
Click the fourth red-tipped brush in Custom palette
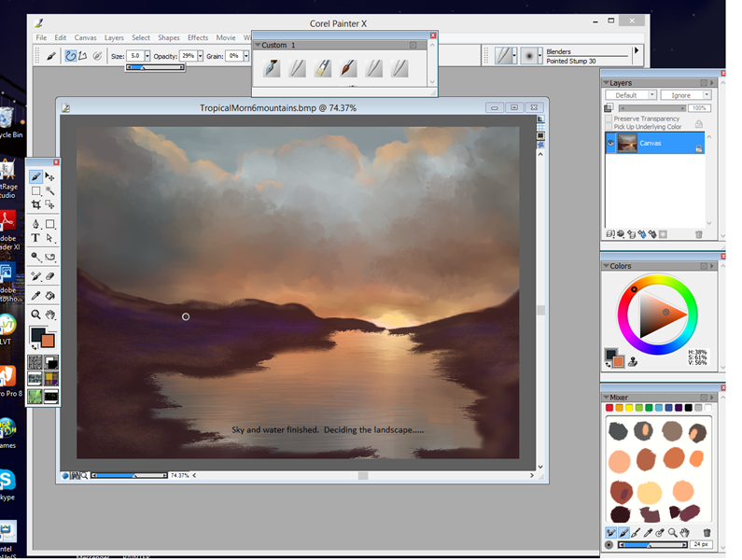coord(348,68)
